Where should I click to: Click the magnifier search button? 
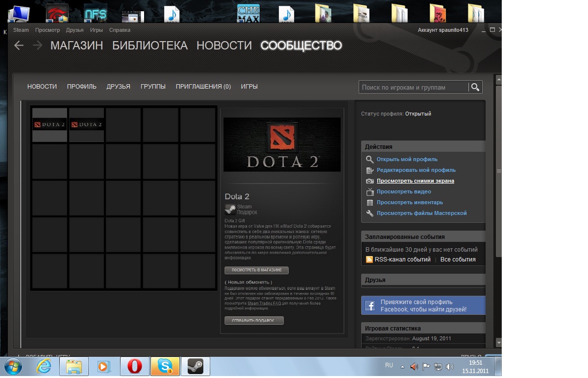tap(475, 87)
